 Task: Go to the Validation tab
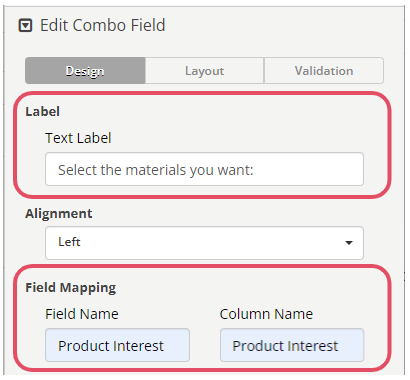point(324,70)
